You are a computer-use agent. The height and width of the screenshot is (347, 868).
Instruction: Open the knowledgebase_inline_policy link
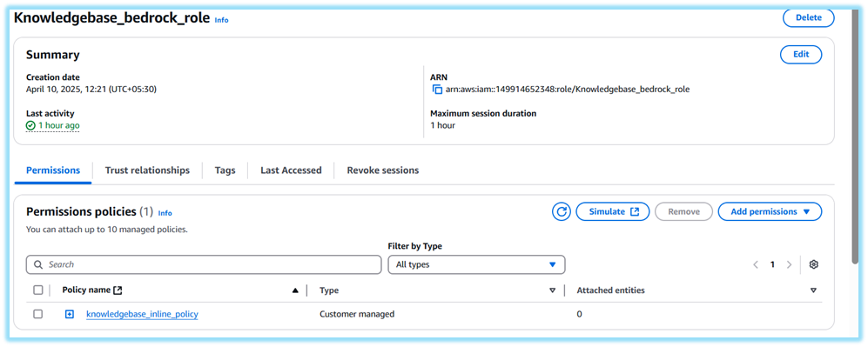click(x=142, y=315)
